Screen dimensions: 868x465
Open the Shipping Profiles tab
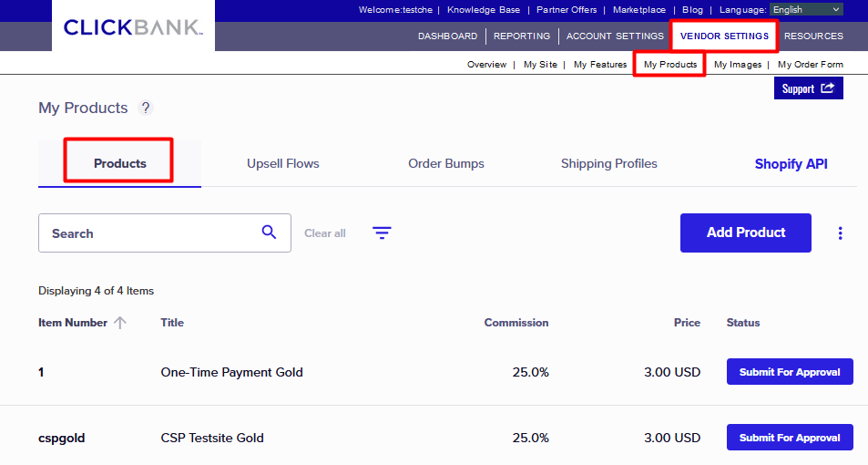coord(608,164)
